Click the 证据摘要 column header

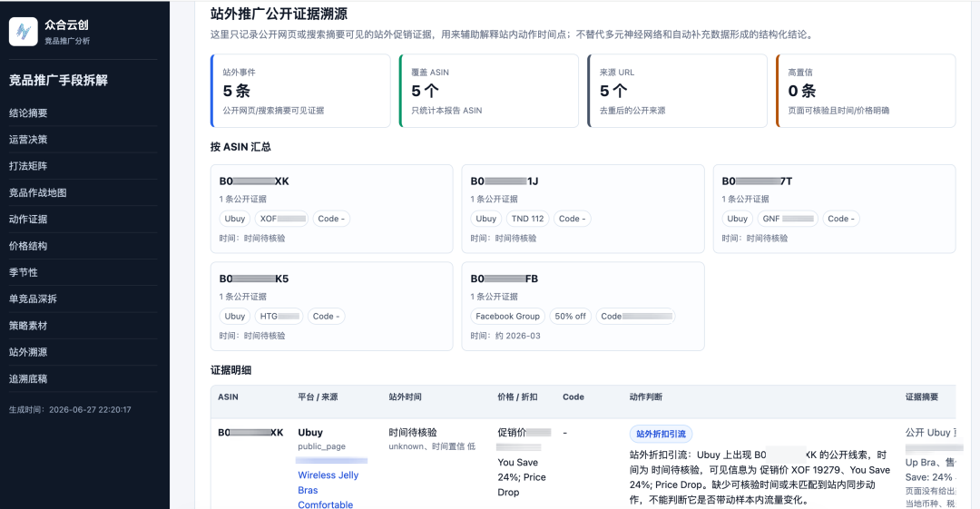pos(922,397)
